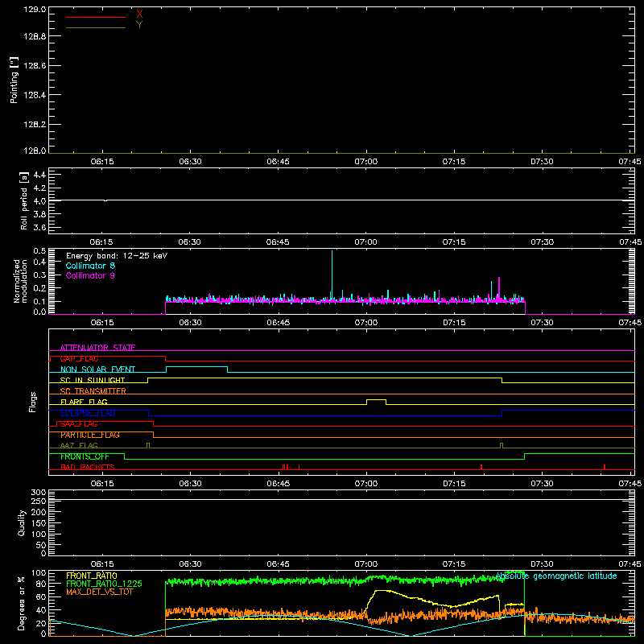Select the Quality axis title
Image resolution: width=644 pixels, height=644 pixels.
pos(22,522)
